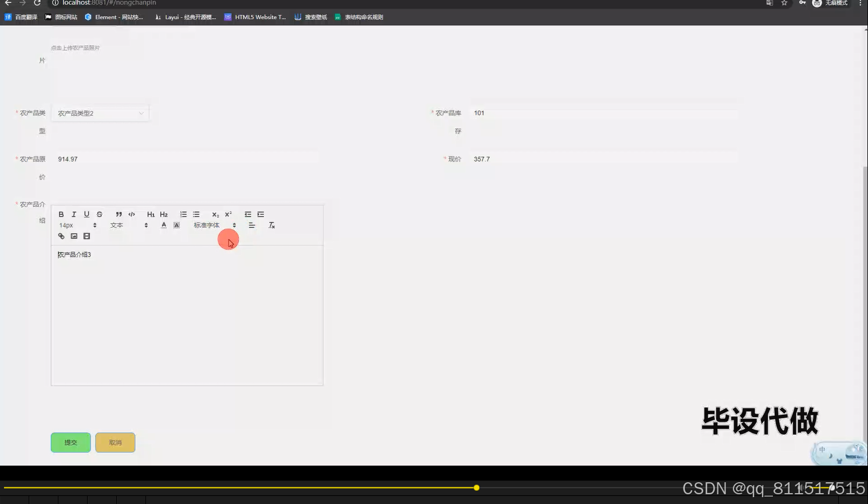
Task: Open the text background color picker
Action: click(176, 225)
